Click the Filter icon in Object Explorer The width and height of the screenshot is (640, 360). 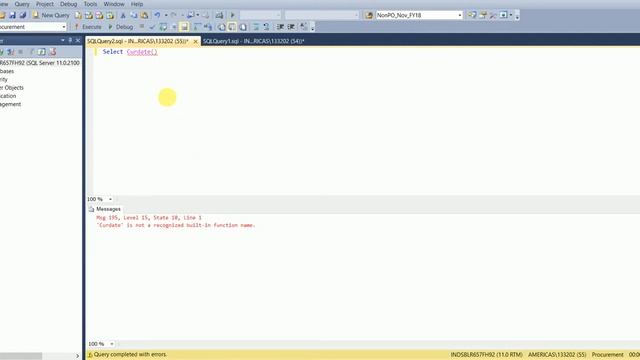[x=32, y=52]
